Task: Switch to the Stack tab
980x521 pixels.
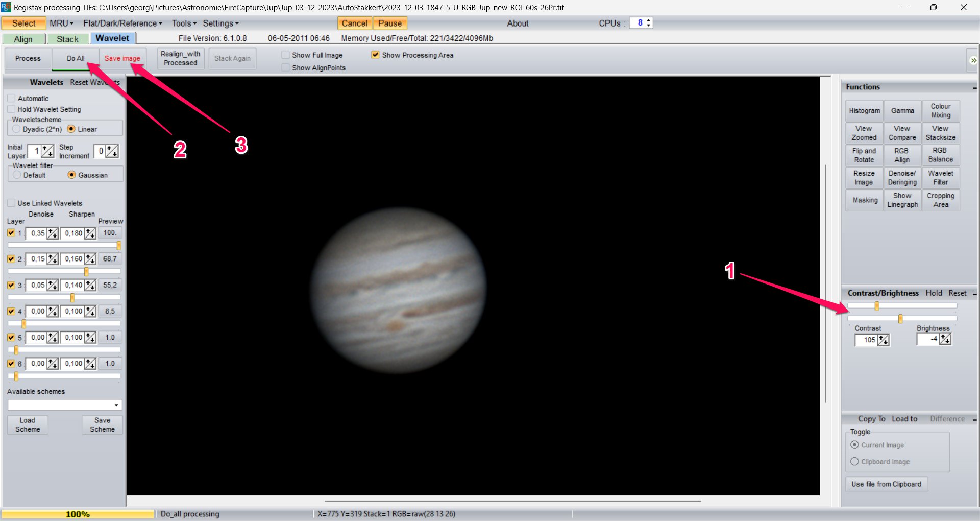Action: tap(68, 39)
